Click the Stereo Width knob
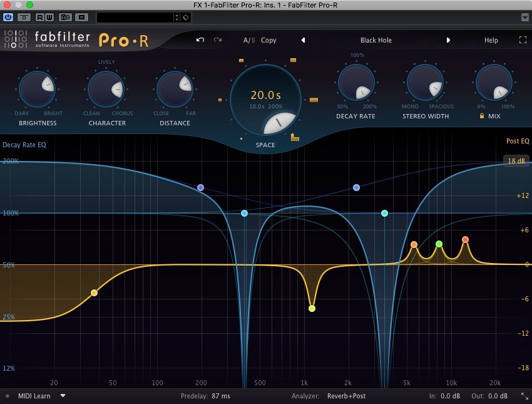The image size is (532, 404). click(425, 82)
